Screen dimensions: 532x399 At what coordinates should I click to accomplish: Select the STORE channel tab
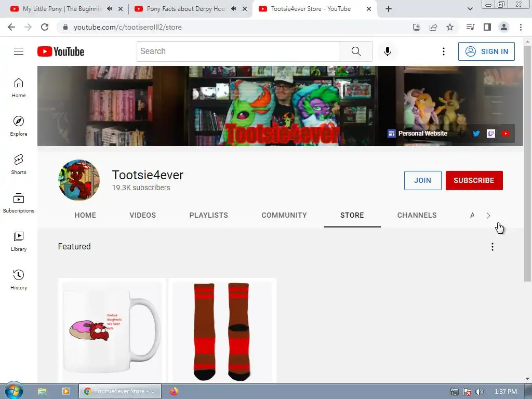point(352,215)
